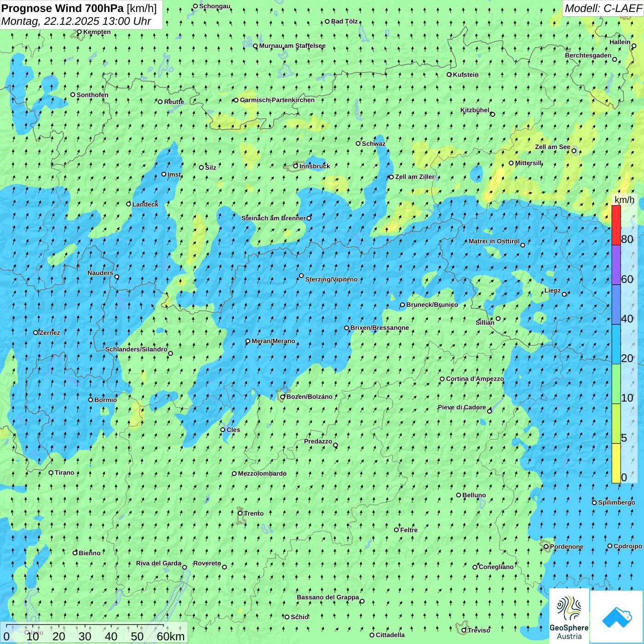
Task: Click the Zernez city marker
Action: (35, 332)
